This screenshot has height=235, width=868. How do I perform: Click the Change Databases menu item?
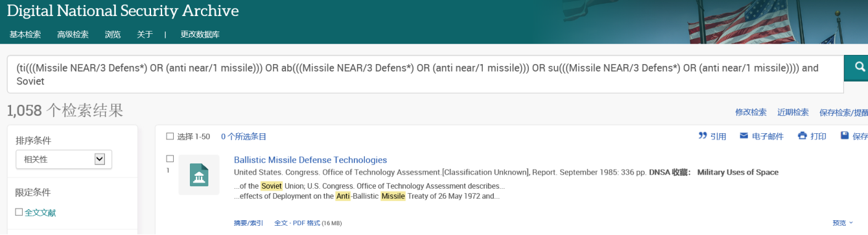click(200, 35)
